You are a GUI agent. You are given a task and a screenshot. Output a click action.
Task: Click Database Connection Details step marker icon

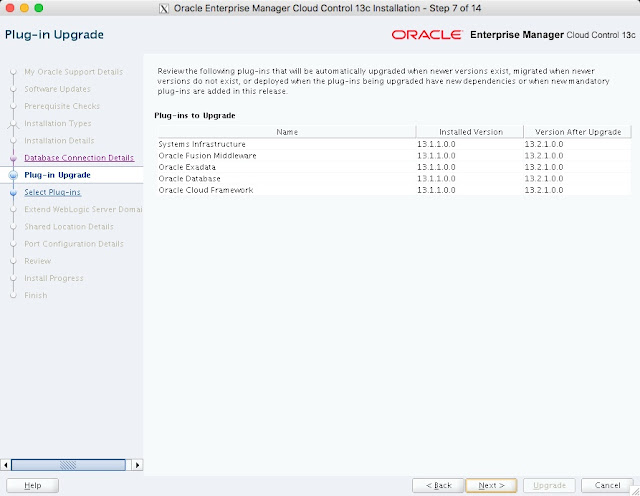(13, 158)
